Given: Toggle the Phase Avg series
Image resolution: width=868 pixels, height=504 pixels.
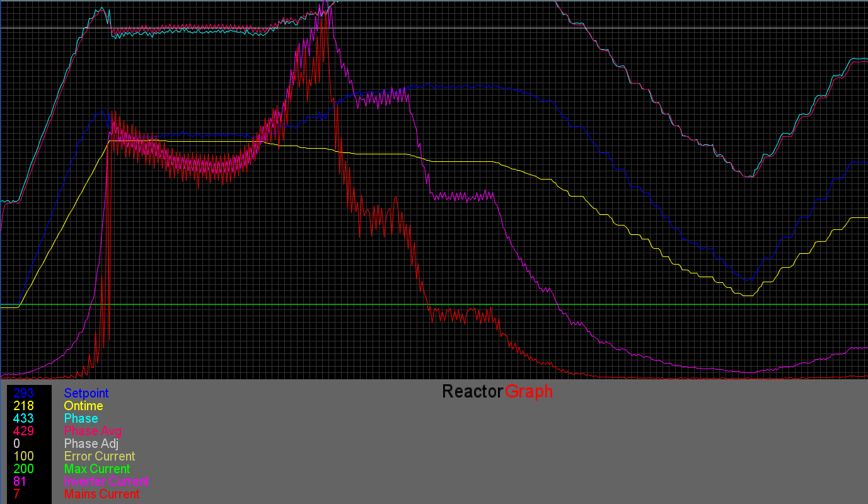Looking at the screenshot, I should (93, 431).
